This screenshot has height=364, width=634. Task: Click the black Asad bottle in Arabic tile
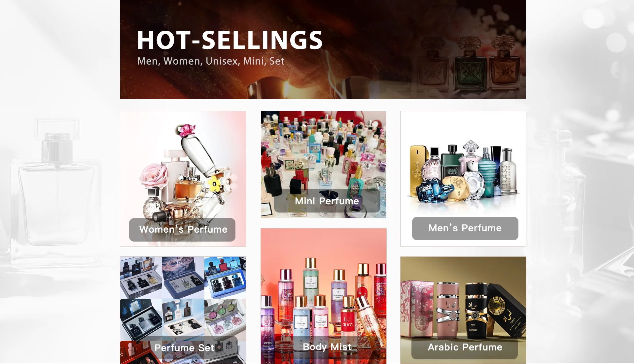point(475,311)
